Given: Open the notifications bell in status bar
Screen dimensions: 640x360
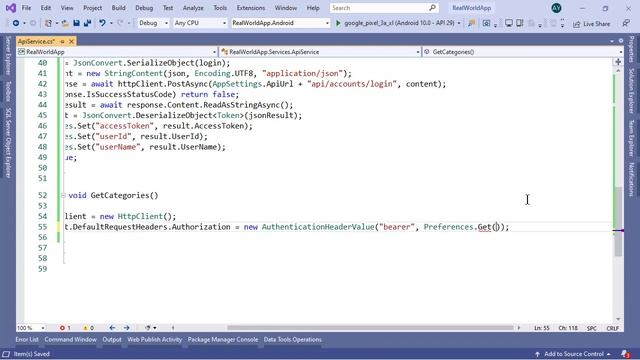Looking at the screenshot, I should [625, 354].
